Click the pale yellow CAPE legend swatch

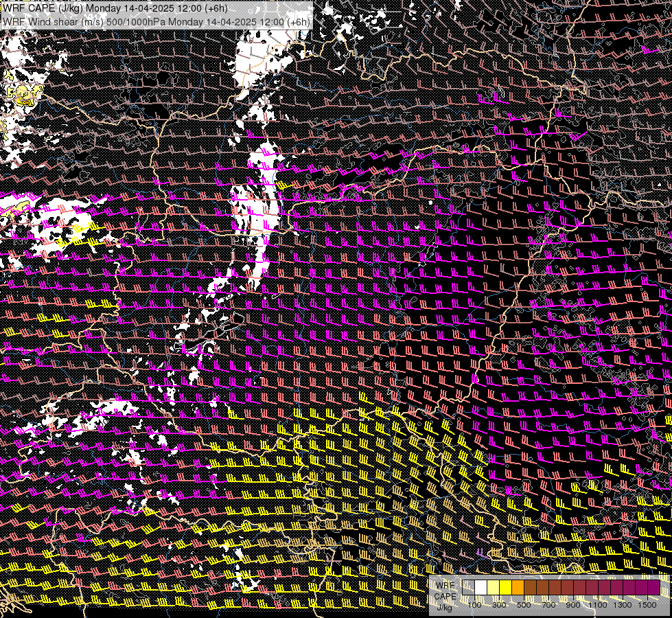click(x=494, y=588)
